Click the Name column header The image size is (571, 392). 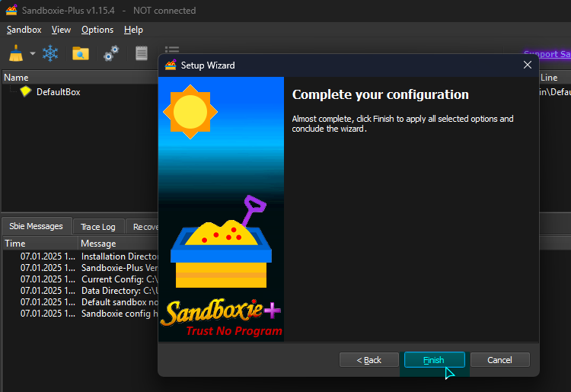pos(80,78)
